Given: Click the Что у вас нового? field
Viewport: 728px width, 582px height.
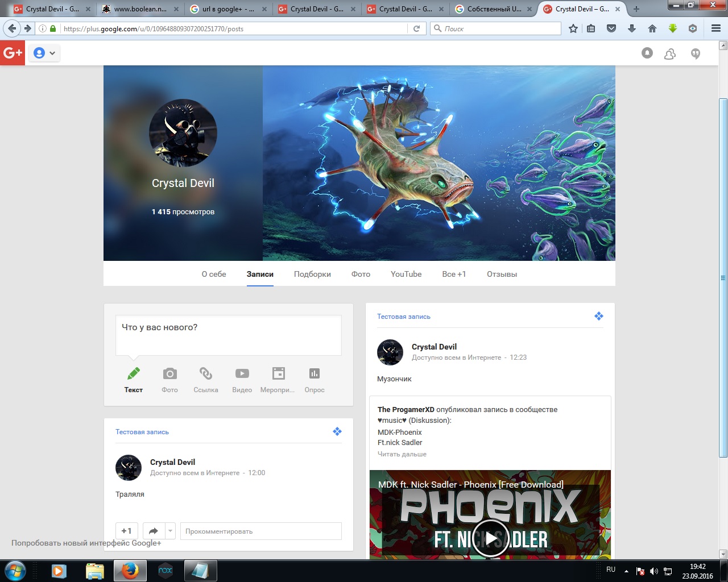Looking at the screenshot, I should pyautogui.click(x=228, y=335).
